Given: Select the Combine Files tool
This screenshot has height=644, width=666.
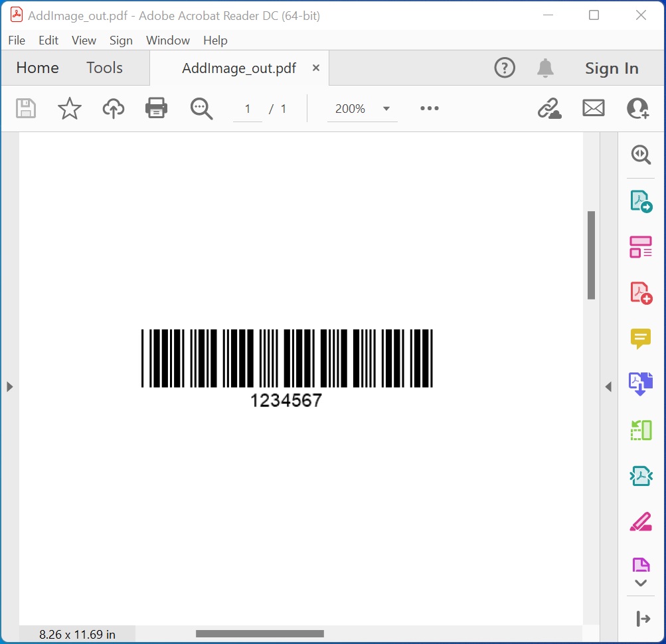Looking at the screenshot, I should coord(640,383).
